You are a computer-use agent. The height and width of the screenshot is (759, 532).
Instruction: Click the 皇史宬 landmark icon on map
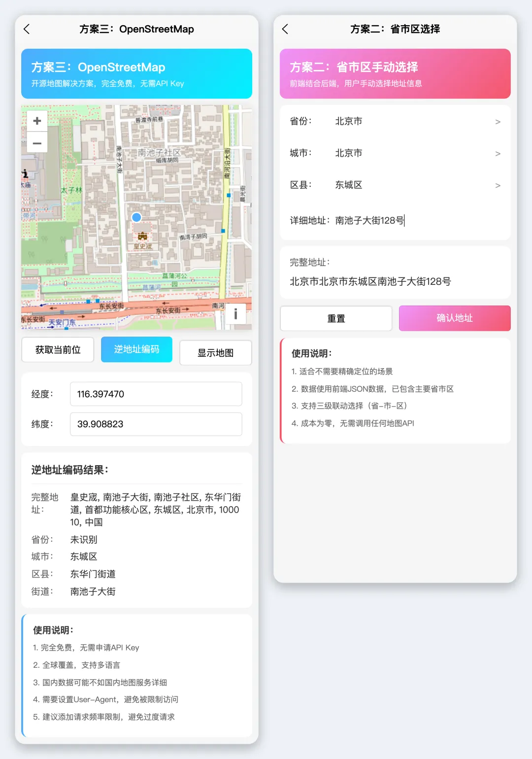pyautogui.click(x=143, y=236)
